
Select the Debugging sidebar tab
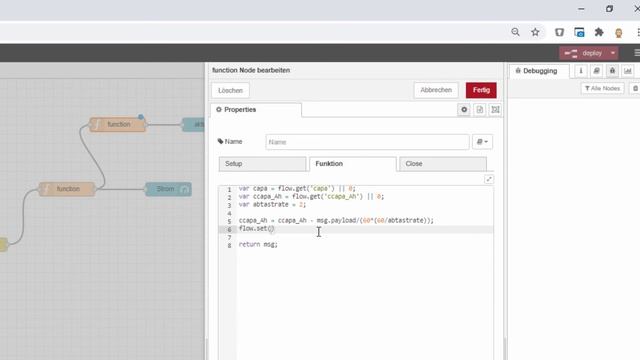tap(539, 71)
